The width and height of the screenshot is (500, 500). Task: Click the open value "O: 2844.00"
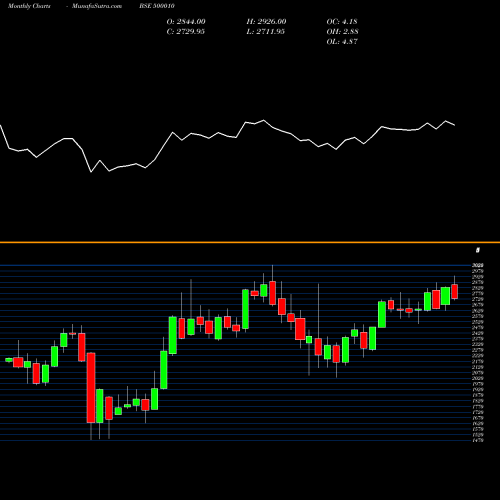coord(186,22)
